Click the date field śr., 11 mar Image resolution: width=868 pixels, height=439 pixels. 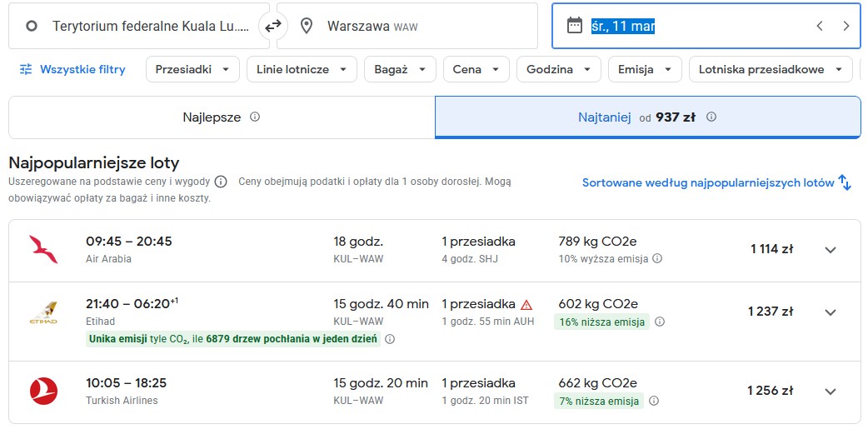point(706,26)
